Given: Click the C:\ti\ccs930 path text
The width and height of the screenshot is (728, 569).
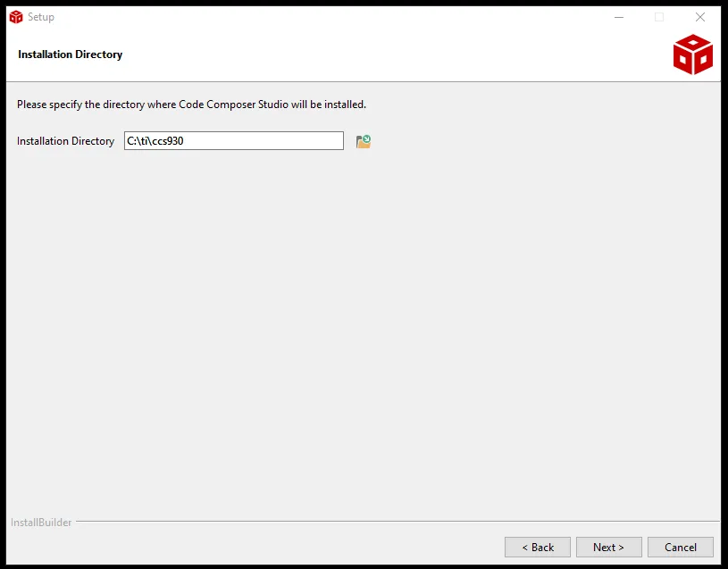Looking at the screenshot, I should pos(155,141).
